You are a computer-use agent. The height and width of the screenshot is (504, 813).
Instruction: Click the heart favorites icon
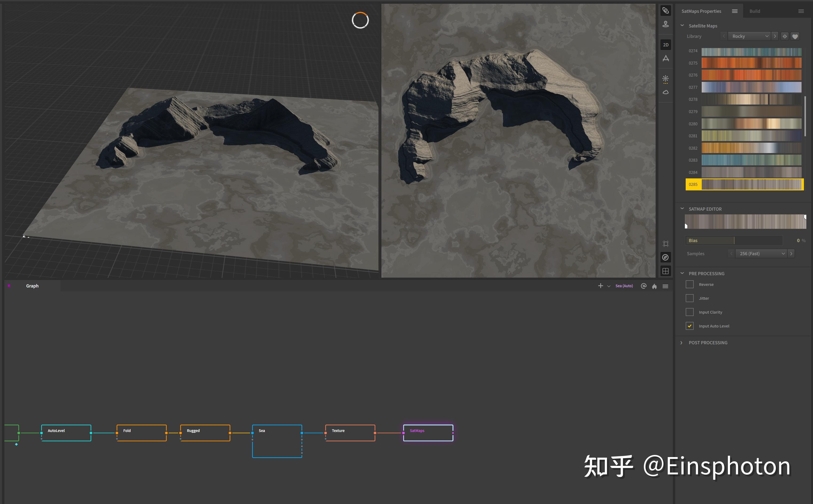795,36
